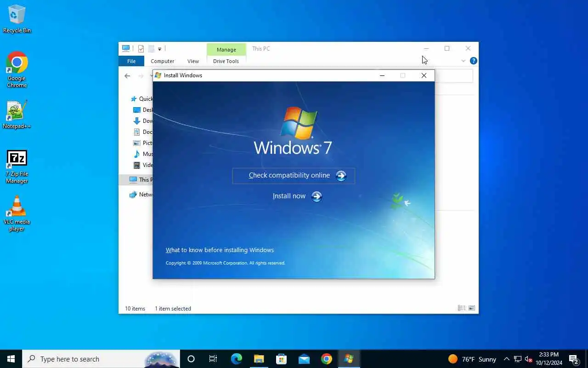Open Music in the navigation pane
The width and height of the screenshot is (588, 368).
(143, 154)
